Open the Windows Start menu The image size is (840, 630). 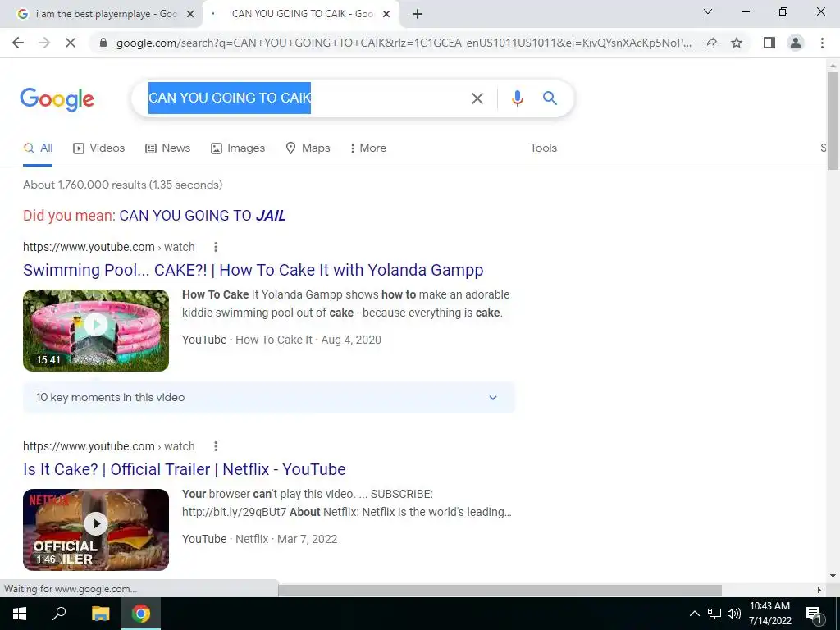20,614
